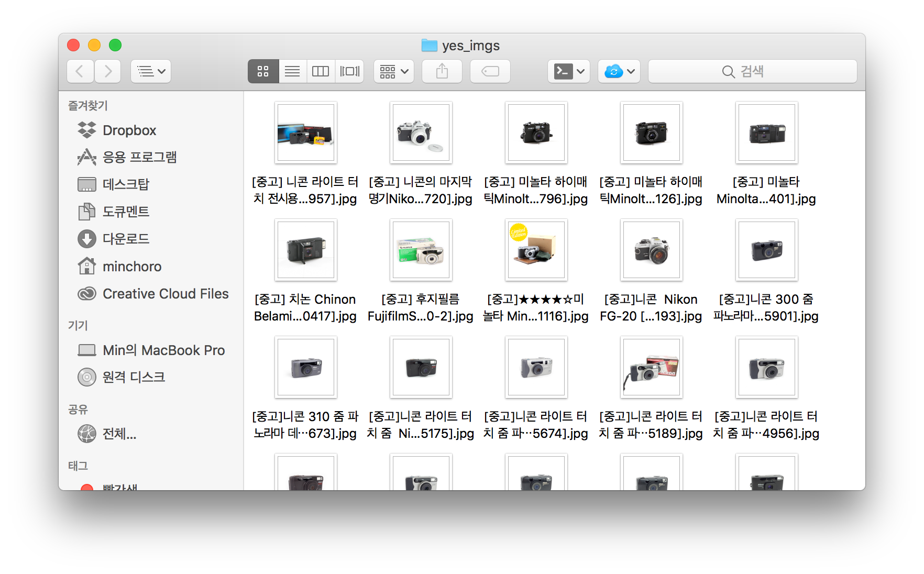Click the yes_imgs folder icon in title bar
Image resolution: width=924 pixels, height=574 pixels.
pyautogui.click(x=430, y=46)
